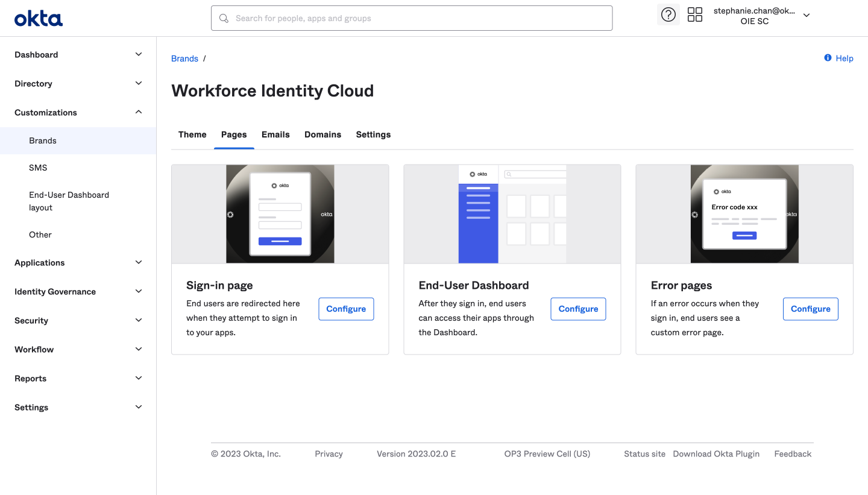868x495 pixels.
Task: Expand the Reports menu
Action: click(x=78, y=378)
